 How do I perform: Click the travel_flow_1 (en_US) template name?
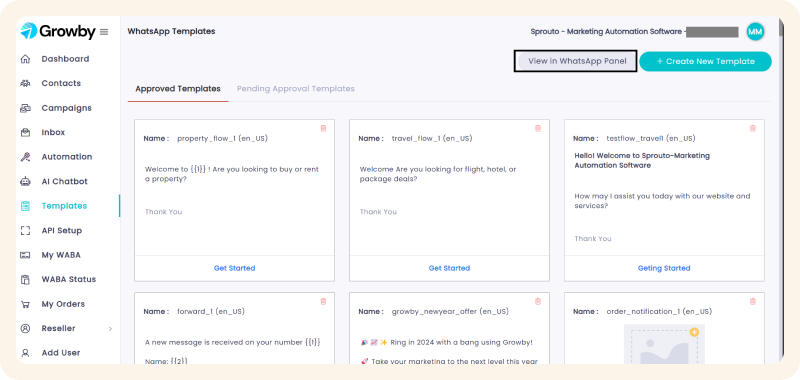click(x=432, y=139)
